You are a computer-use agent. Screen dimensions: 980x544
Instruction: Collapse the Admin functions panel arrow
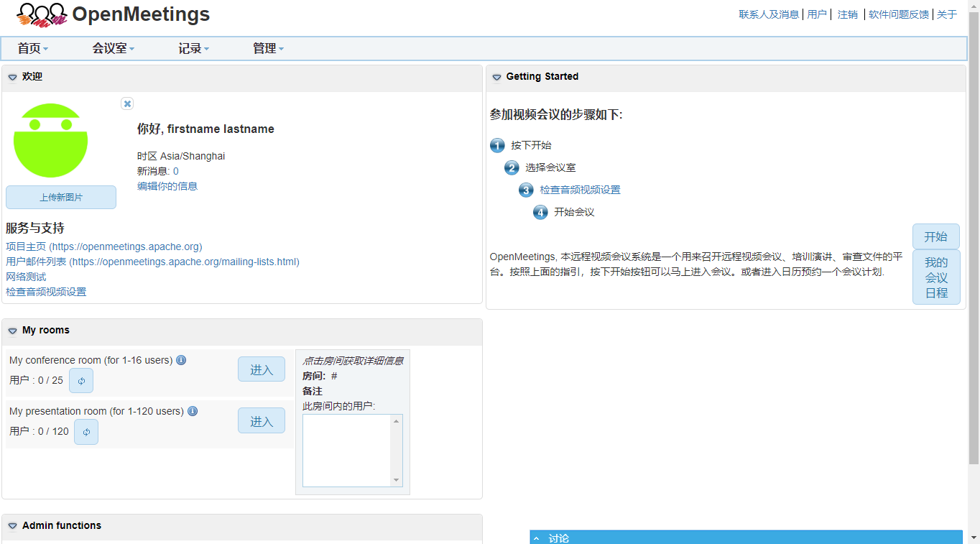pos(13,526)
